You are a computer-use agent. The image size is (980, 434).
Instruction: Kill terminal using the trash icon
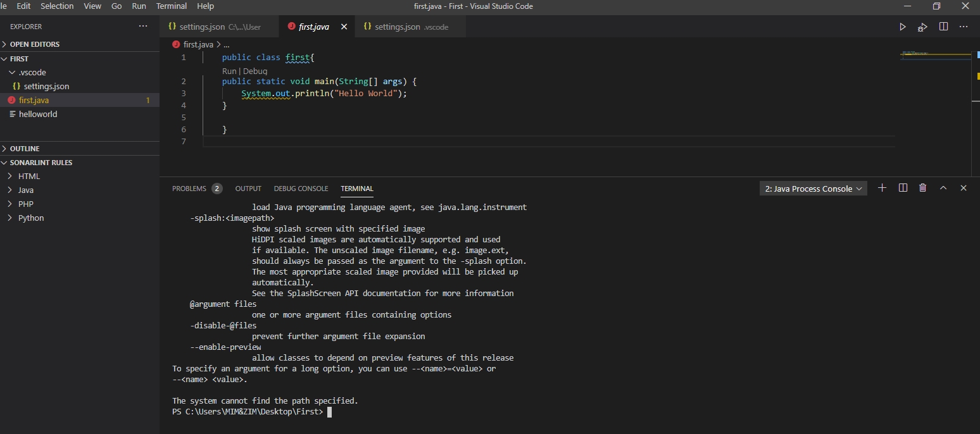pyautogui.click(x=923, y=188)
